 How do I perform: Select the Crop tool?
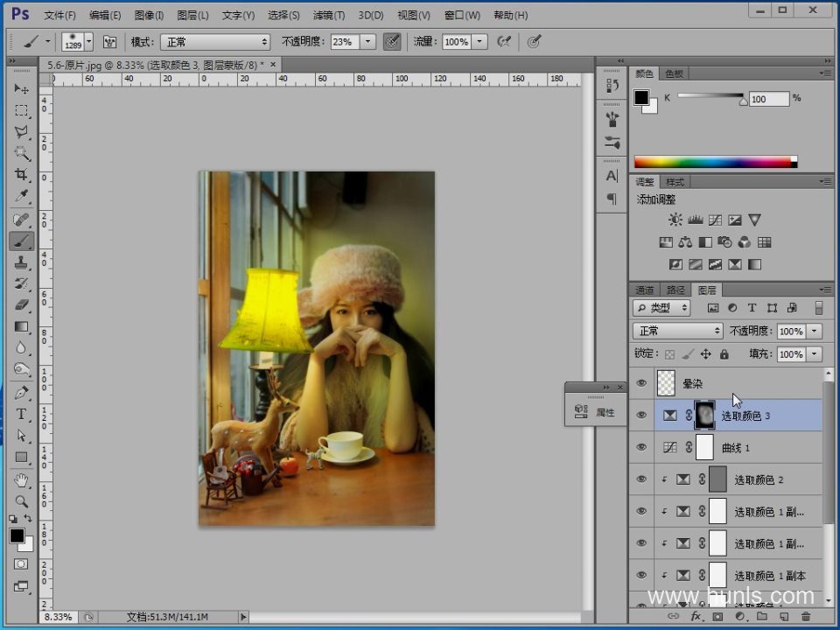point(21,174)
